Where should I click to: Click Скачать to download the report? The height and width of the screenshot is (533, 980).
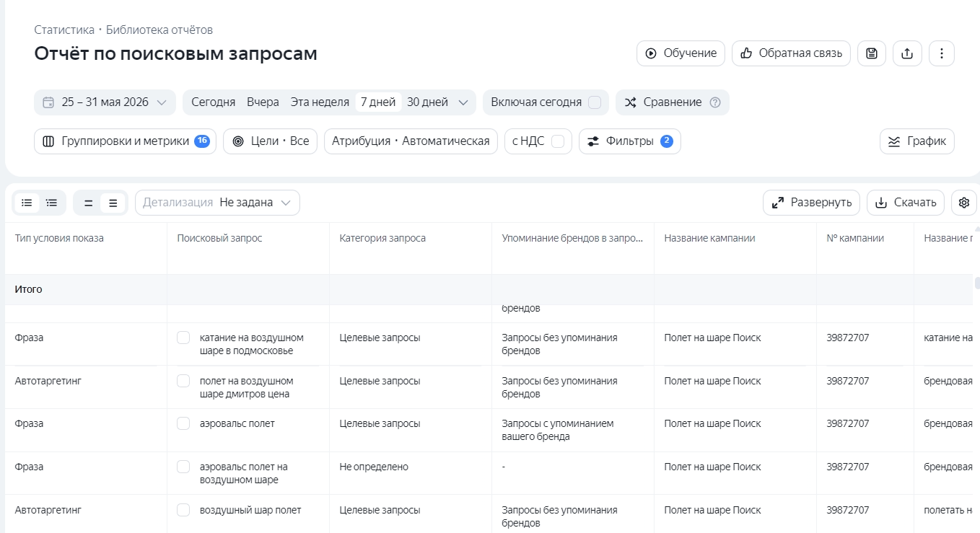tap(906, 203)
